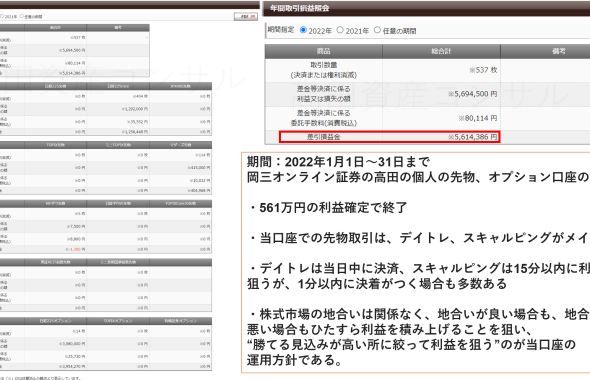Click ※80,114 円 in the enlarged table
Viewport: 590px width, 380px height.
[x=478, y=118]
